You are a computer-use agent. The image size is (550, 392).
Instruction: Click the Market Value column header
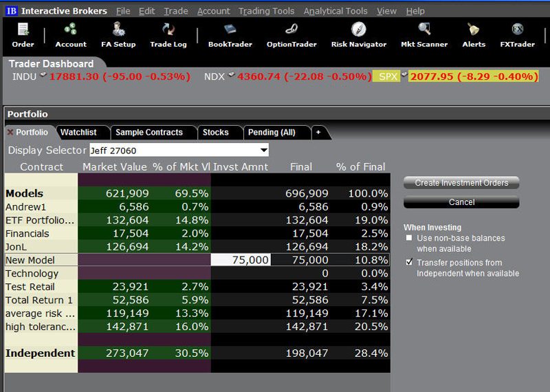click(115, 166)
